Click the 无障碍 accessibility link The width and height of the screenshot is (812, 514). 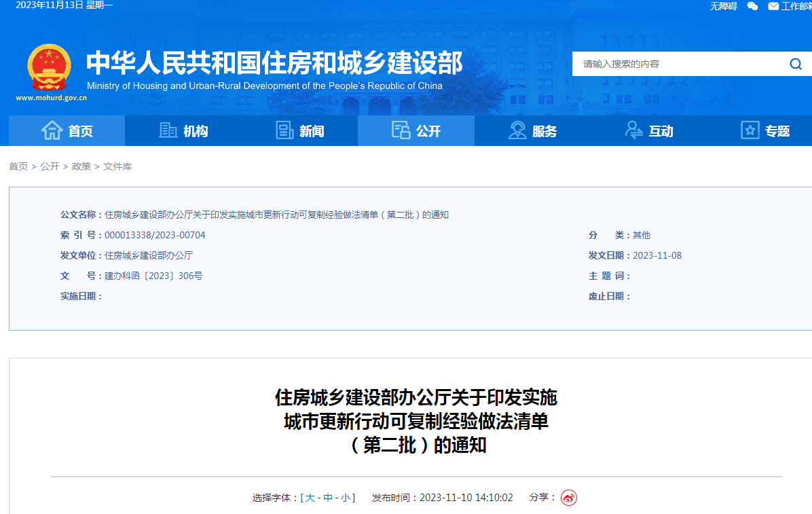tap(723, 6)
